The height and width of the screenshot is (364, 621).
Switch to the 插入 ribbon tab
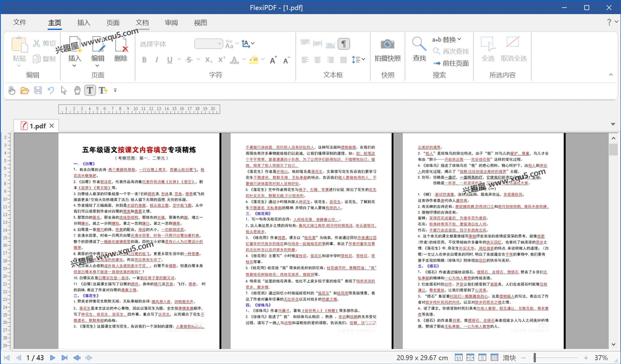[x=84, y=22]
